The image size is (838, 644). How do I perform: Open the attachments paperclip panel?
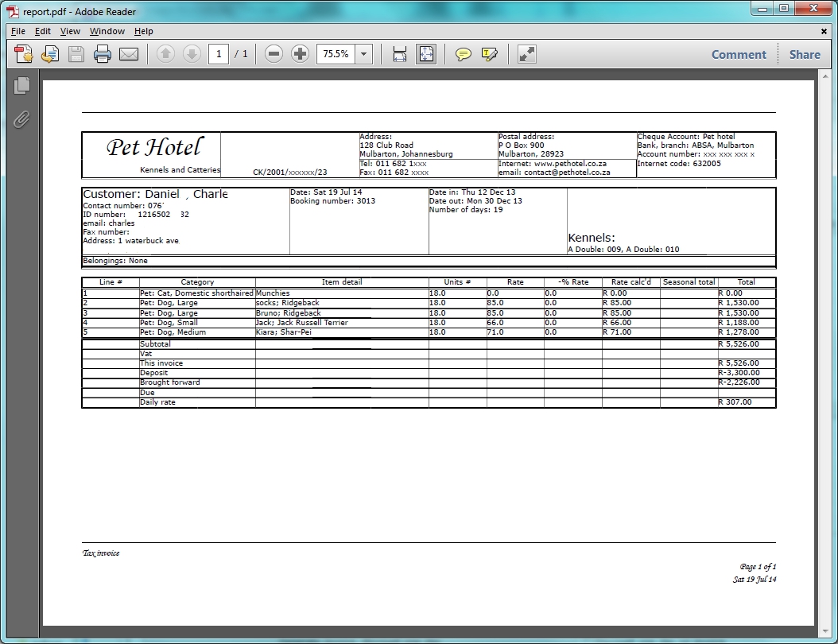tap(21, 119)
